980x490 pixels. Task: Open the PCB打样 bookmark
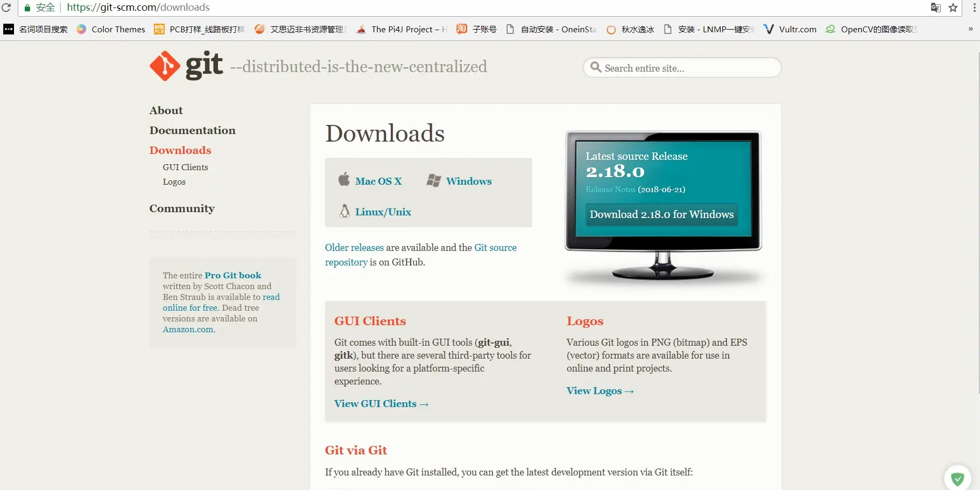(199, 29)
